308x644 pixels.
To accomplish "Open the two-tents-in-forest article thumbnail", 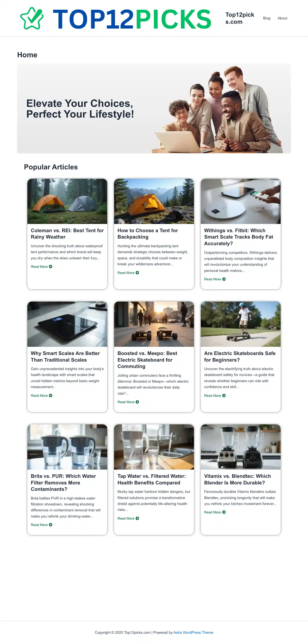I will click(x=67, y=201).
